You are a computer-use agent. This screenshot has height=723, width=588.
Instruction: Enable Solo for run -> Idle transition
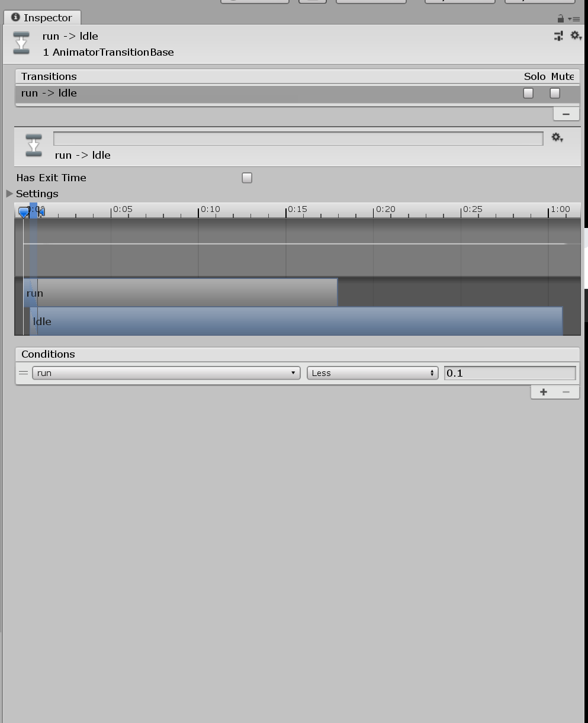tap(528, 93)
